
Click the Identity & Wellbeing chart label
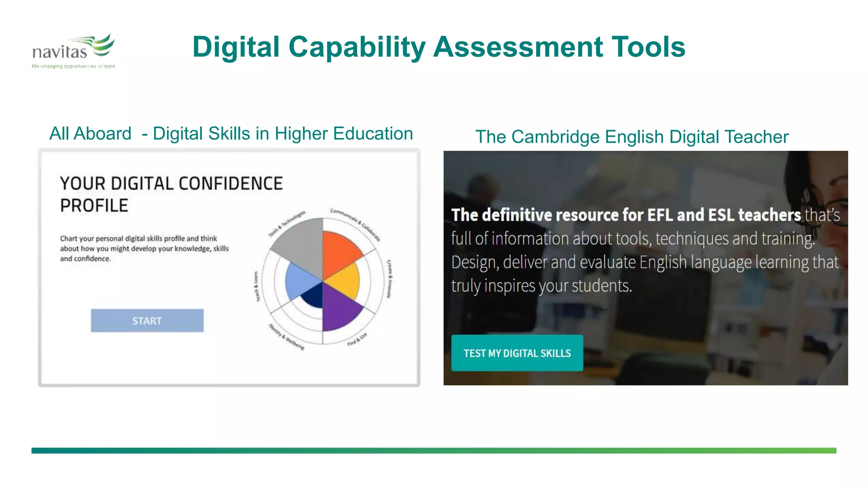286,337
